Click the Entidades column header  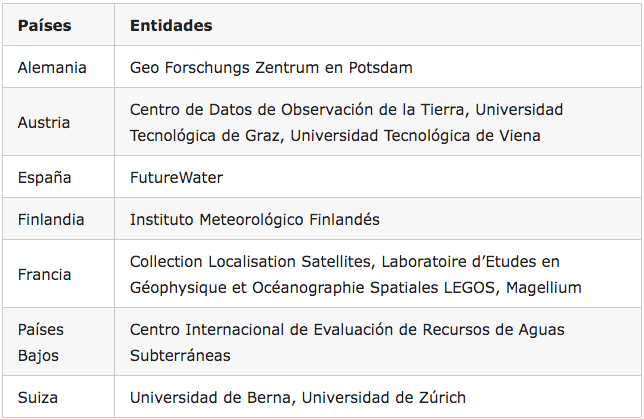pyautogui.click(x=171, y=25)
